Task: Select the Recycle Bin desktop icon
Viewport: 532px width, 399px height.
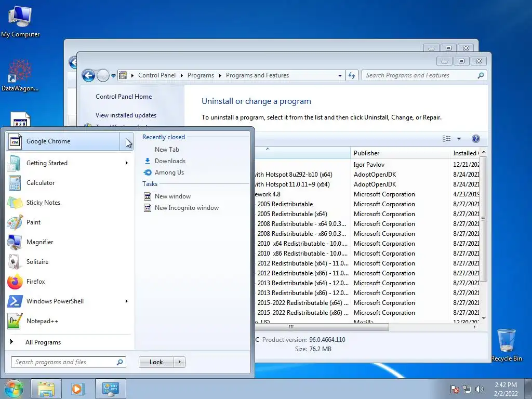Action: point(506,345)
